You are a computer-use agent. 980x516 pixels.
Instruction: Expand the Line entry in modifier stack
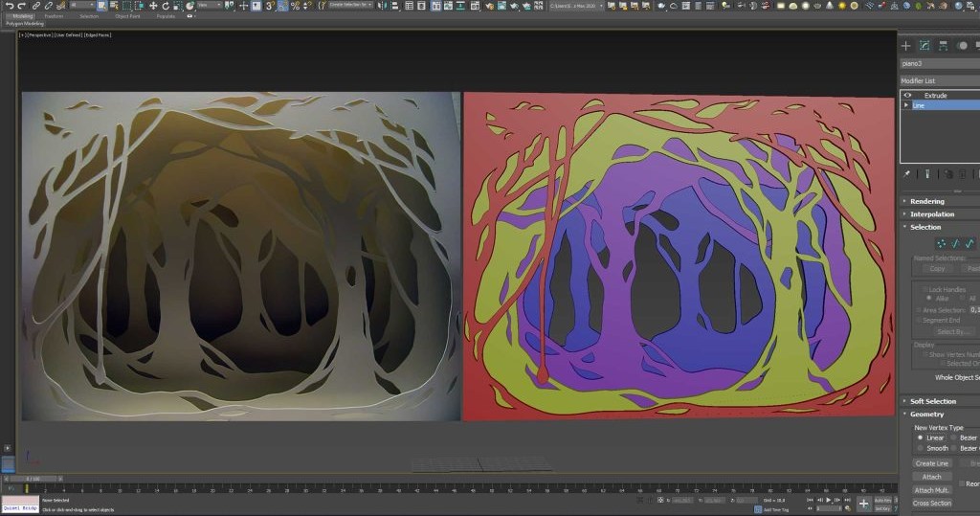906,105
